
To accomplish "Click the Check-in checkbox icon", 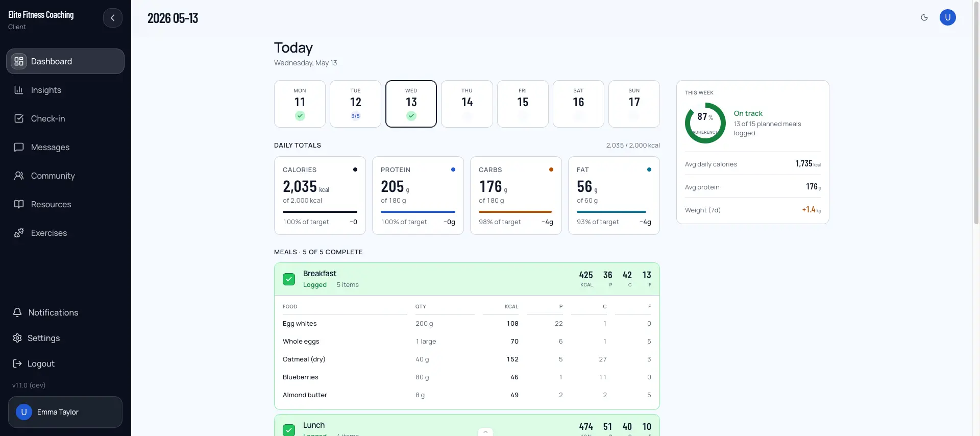I will 19,118.
